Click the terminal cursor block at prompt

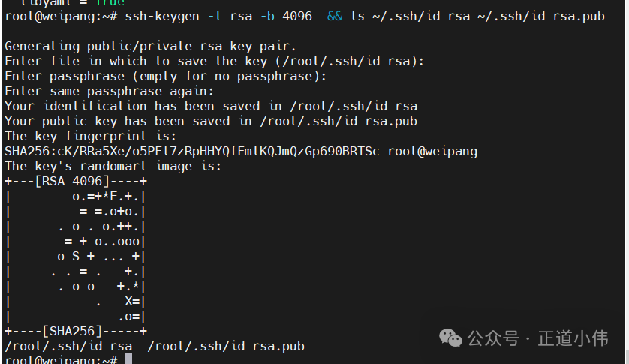click(x=128, y=359)
